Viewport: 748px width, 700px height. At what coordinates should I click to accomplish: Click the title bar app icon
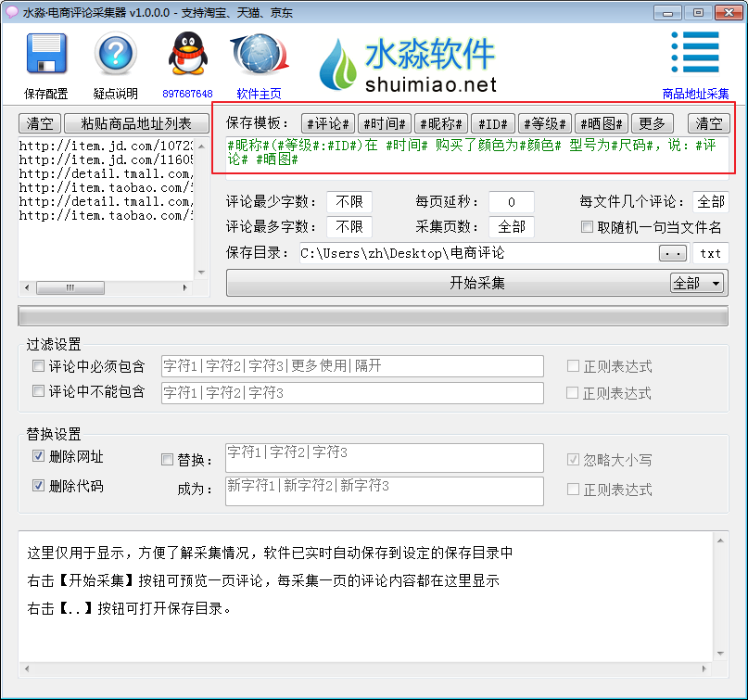click(11, 12)
